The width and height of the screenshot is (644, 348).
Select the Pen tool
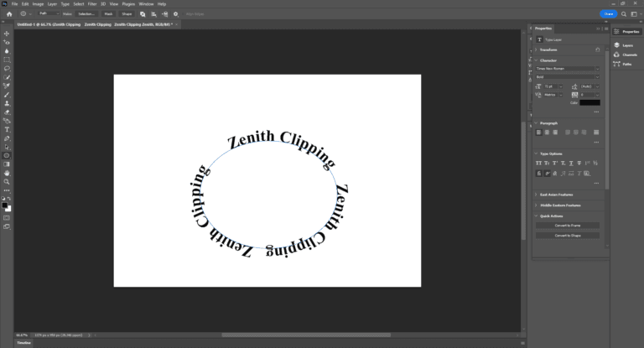pos(7,138)
